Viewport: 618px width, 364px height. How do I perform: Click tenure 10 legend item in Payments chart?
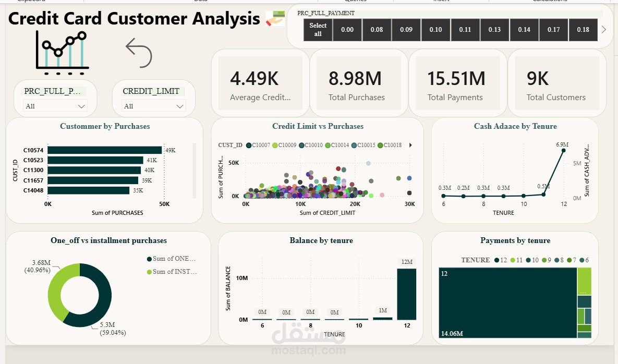tap(532, 260)
